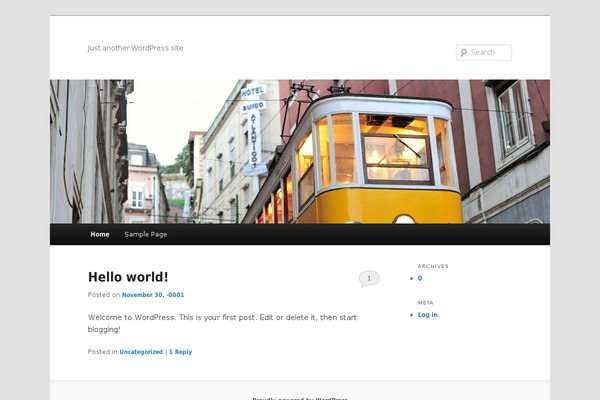The image size is (600, 400).
Task: Click the META widget heading
Action: coord(426,303)
